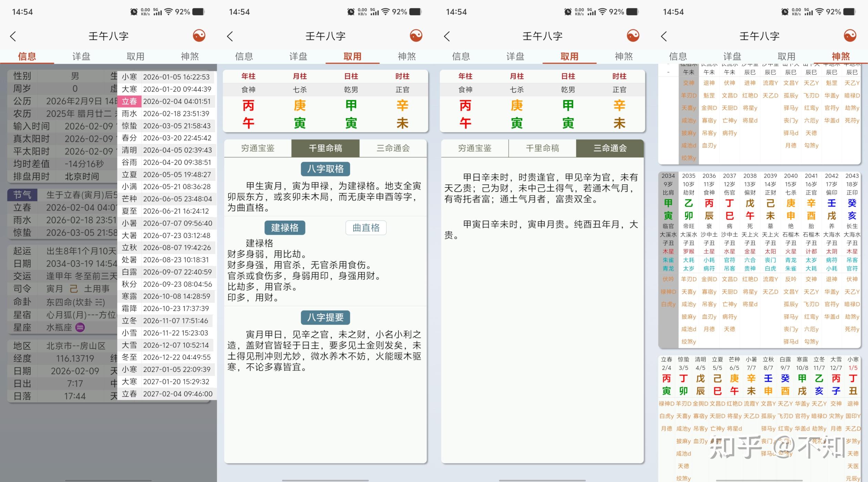Tap yin-yang icon on the second screen

(416, 35)
